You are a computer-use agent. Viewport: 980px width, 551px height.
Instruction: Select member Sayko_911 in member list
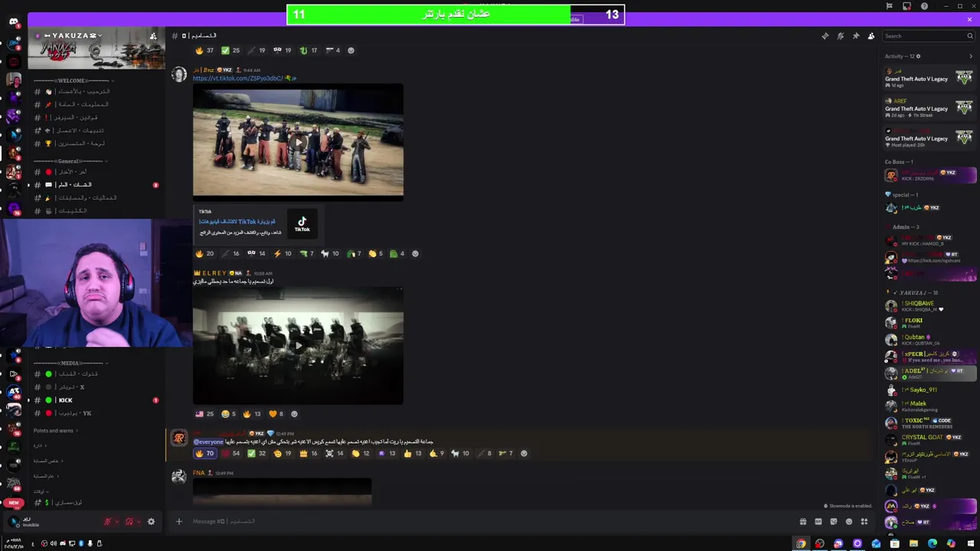(x=929, y=390)
